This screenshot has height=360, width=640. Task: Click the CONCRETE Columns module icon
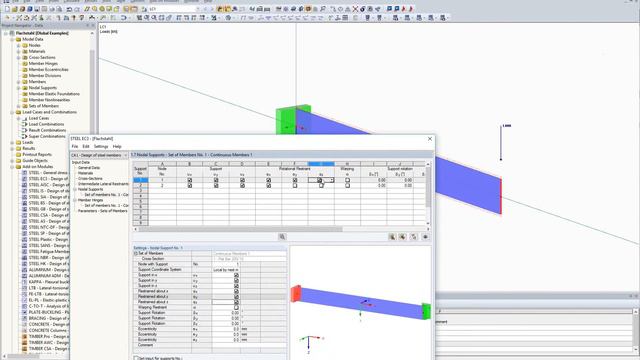coord(24,331)
